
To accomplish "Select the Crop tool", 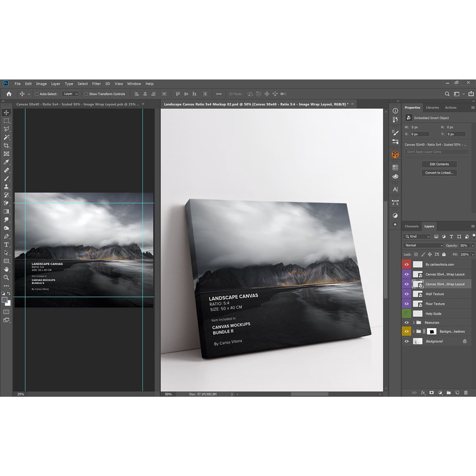I will (7, 145).
